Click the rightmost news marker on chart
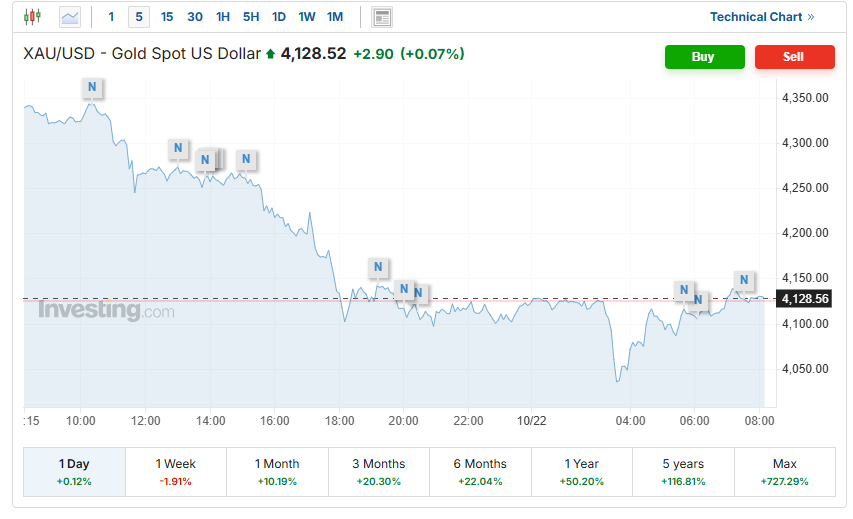The image size is (853, 519). tap(743, 281)
